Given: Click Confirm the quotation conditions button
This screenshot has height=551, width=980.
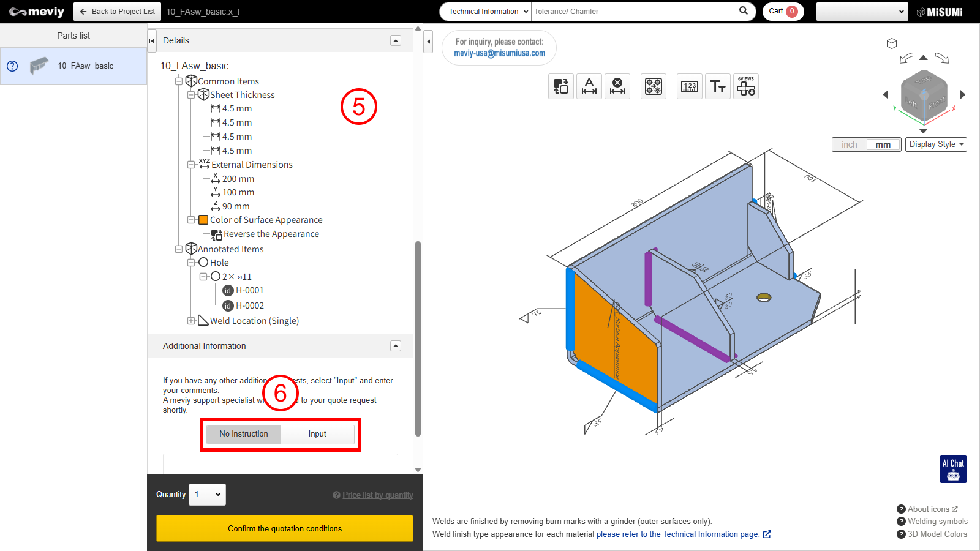Looking at the screenshot, I should 285,528.
